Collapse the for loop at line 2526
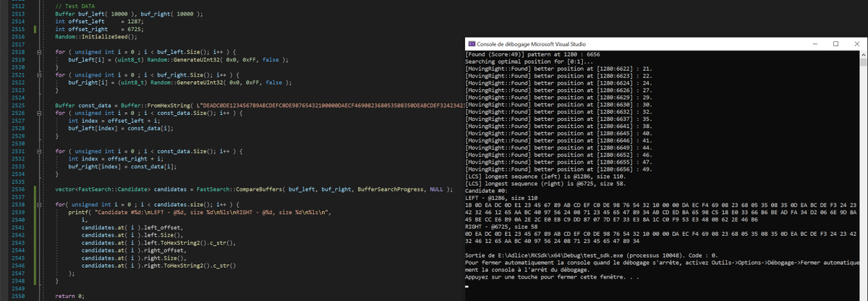Screen dimensions: 868x301 (38, 114)
